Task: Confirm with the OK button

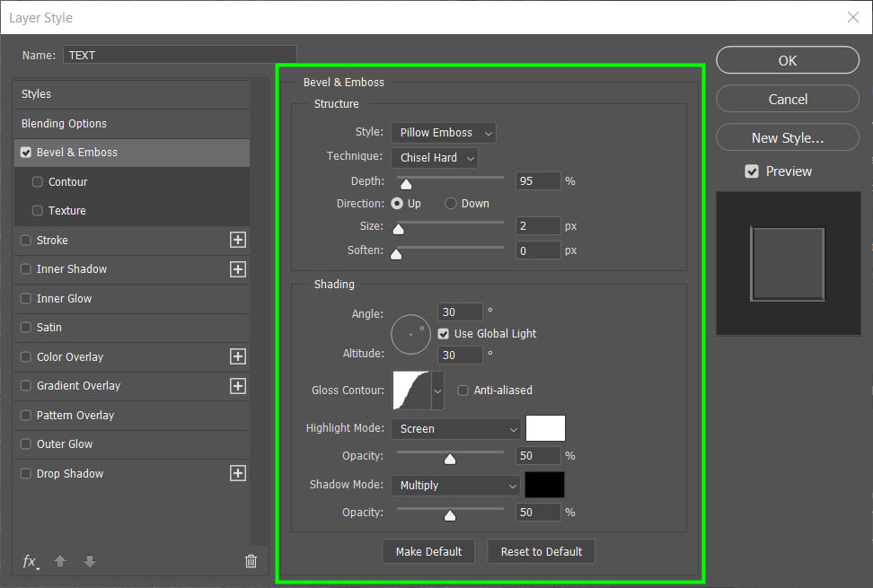Action: click(788, 60)
